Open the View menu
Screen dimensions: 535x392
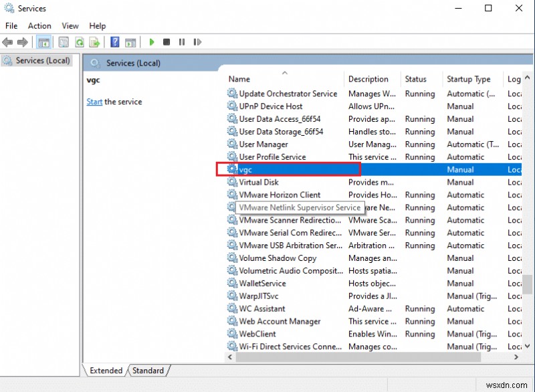pyautogui.click(x=70, y=25)
